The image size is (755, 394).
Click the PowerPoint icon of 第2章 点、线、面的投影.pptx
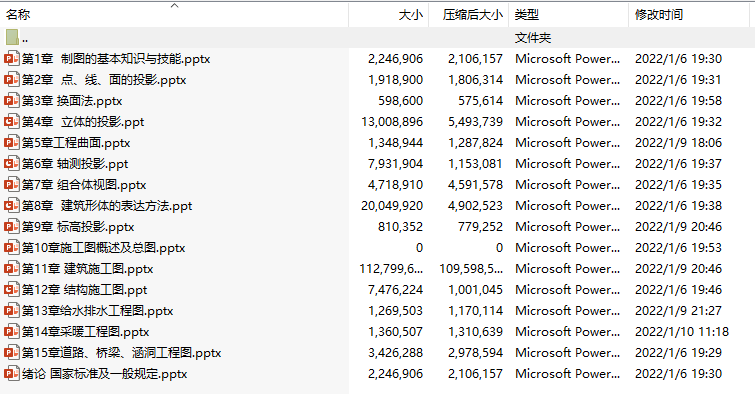coord(12,79)
